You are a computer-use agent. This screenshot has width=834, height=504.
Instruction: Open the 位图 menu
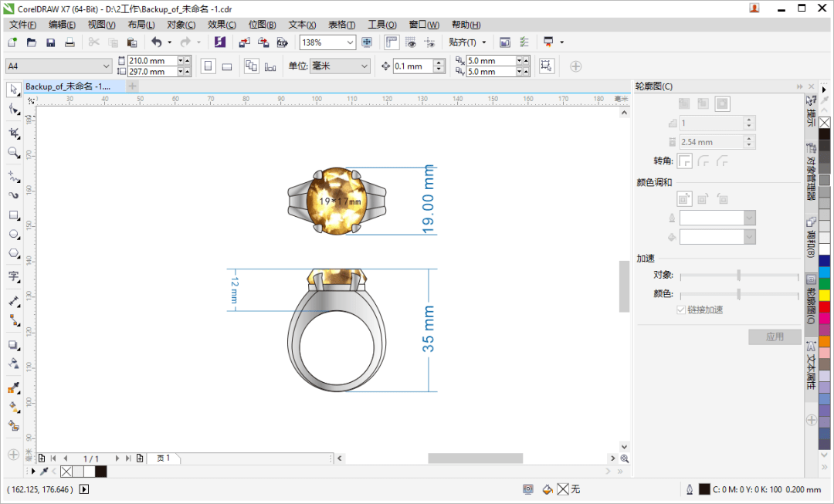[x=262, y=24]
